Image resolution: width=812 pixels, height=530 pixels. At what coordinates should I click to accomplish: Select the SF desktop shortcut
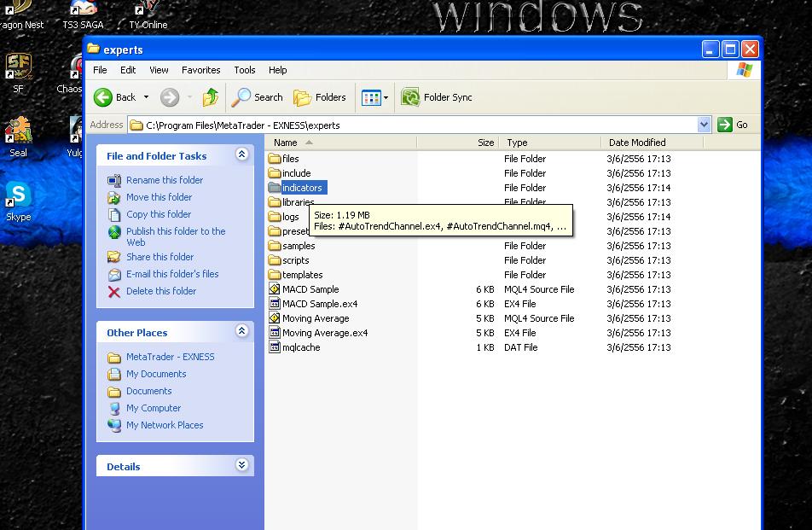(x=19, y=73)
